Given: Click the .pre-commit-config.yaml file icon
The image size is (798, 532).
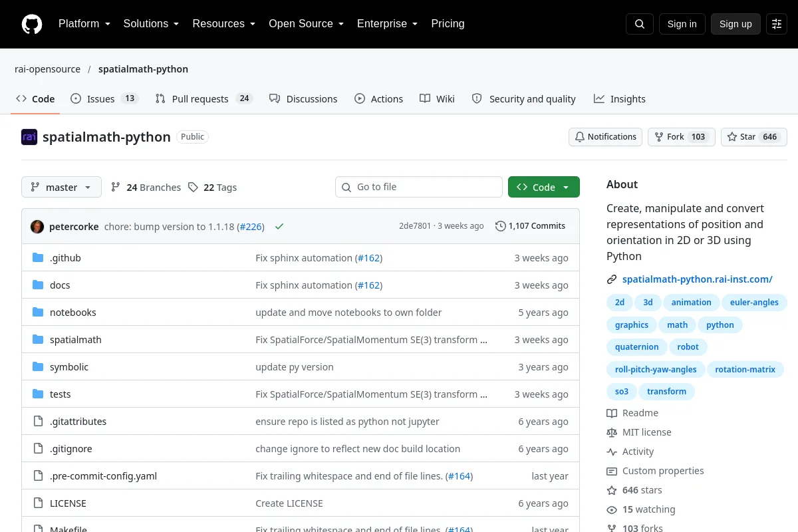Looking at the screenshot, I should 38,476.
